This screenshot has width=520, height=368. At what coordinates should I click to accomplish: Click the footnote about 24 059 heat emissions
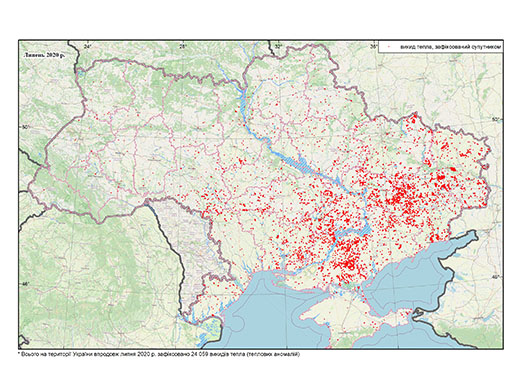coord(160,354)
